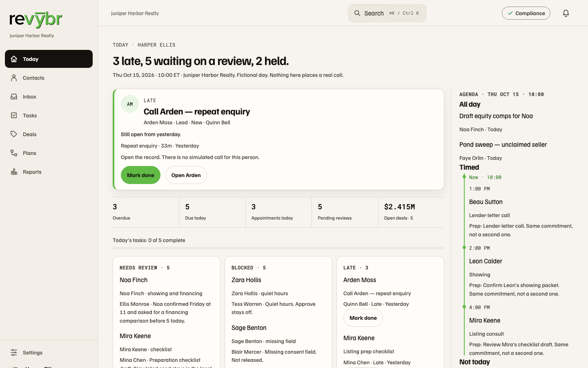Viewport: 588px width, 368px height.
Task: Open Arden's record
Action: coord(186,175)
